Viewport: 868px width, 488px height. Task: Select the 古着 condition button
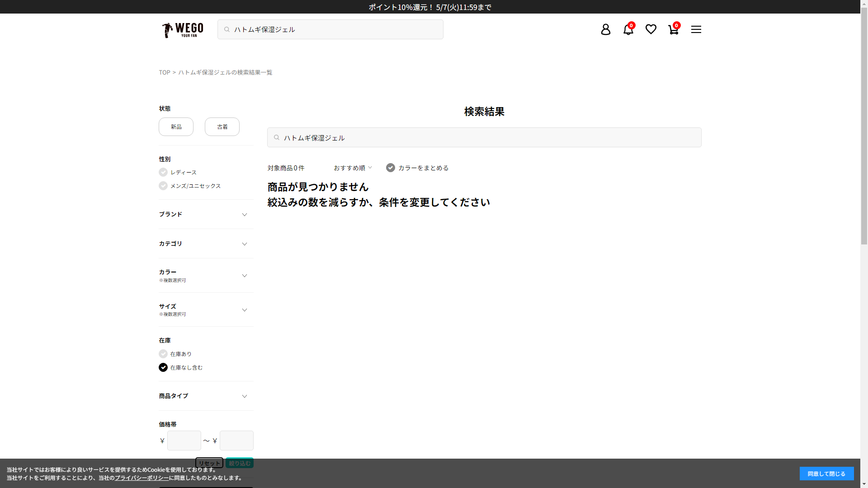click(222, 127)
